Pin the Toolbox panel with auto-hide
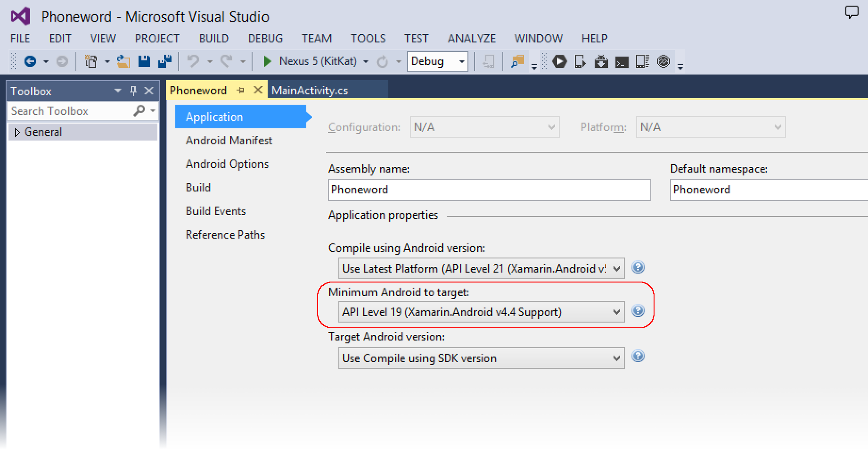This screenshot has width=868, height=449. click(133, 91)
